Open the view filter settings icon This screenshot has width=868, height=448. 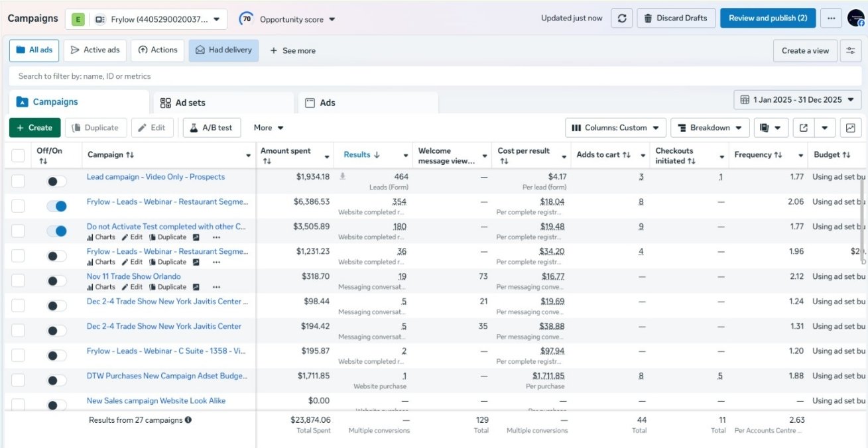click(x=851, y=50)
